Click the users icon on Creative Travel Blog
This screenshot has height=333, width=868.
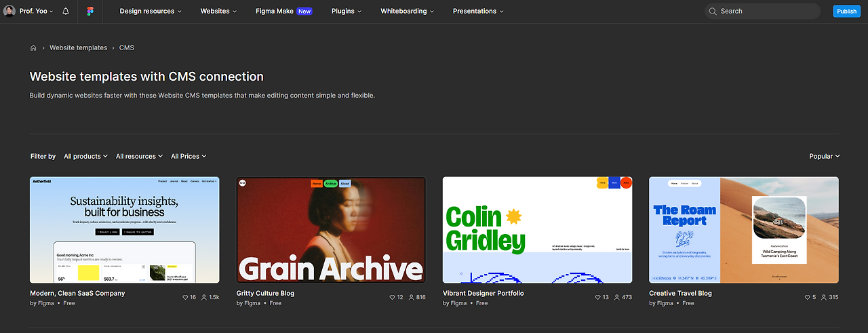point(823,297)
